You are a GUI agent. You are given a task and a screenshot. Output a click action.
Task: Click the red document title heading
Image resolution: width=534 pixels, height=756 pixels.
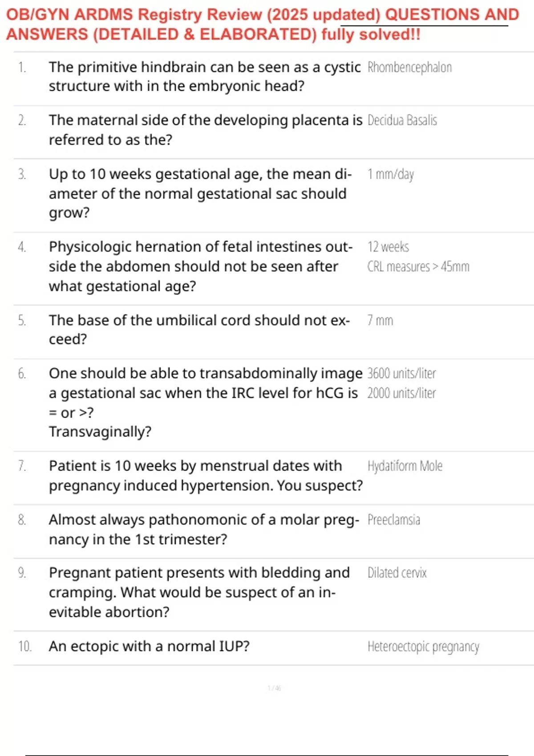point(263,24)
